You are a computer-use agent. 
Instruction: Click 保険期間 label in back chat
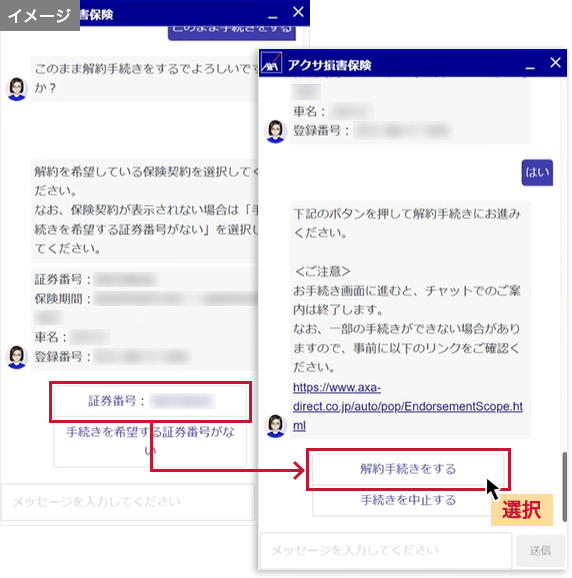coord(58,299)
